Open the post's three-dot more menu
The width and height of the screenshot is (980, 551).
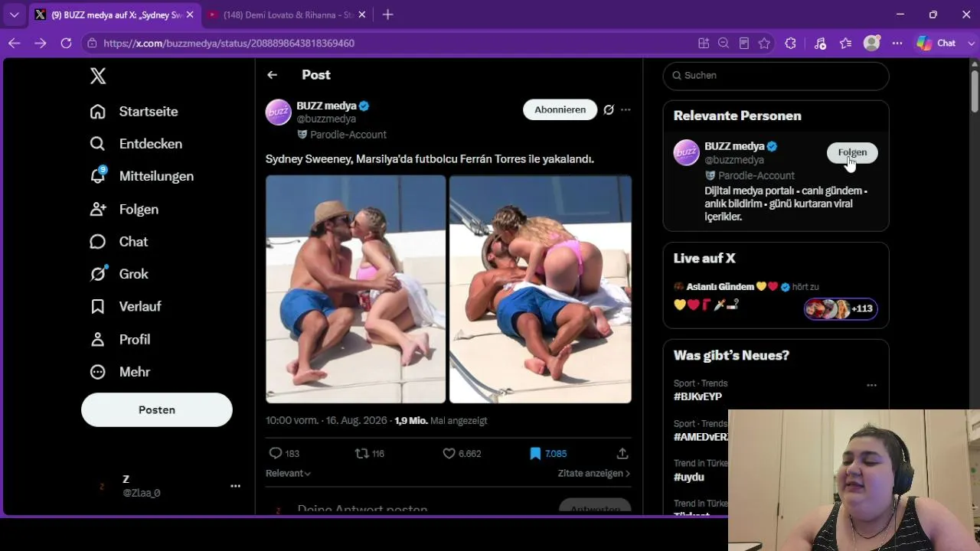626,109
